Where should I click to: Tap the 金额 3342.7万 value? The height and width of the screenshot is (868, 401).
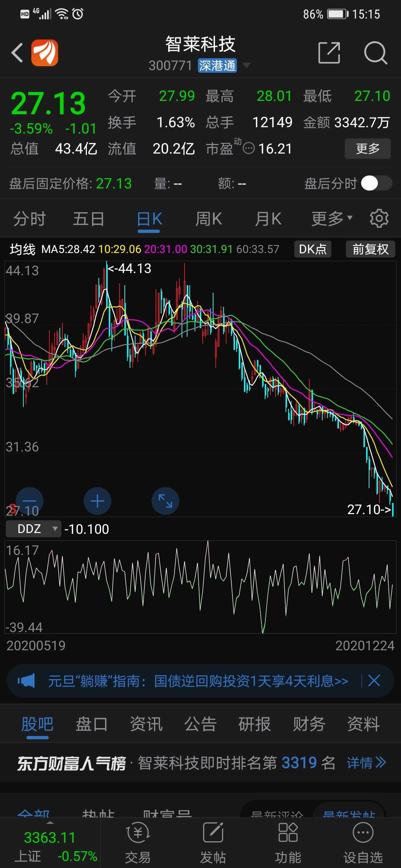[362, 122]
